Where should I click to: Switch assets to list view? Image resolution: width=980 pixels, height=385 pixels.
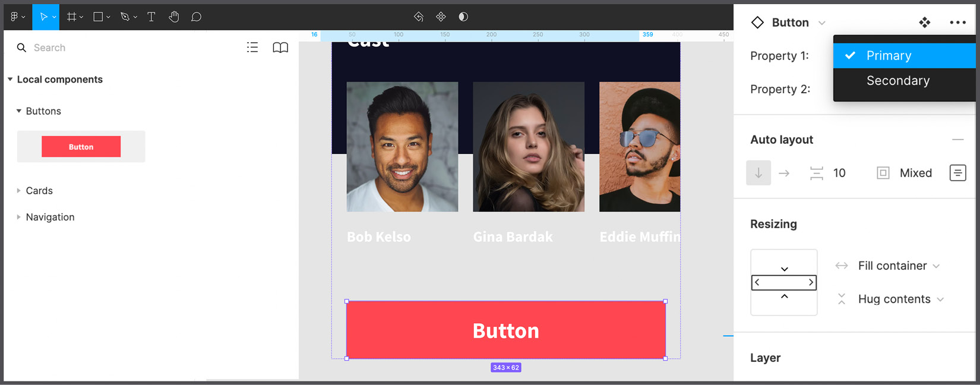[x=252, y=48]
